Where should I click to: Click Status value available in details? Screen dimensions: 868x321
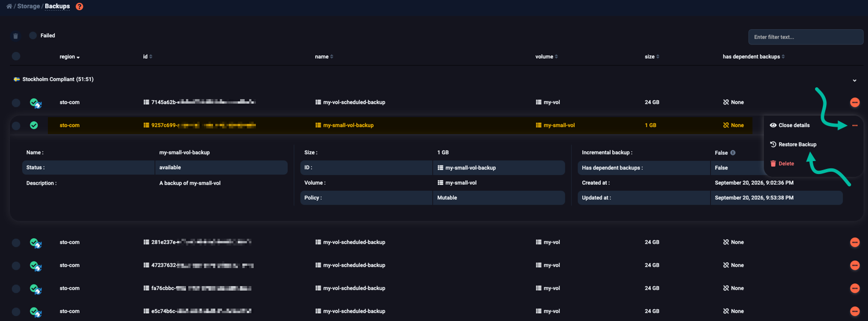tap(170, 168)
